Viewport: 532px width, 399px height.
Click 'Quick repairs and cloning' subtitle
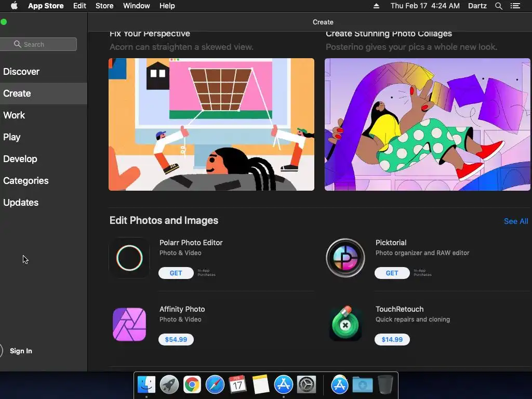tap(413, 320)
